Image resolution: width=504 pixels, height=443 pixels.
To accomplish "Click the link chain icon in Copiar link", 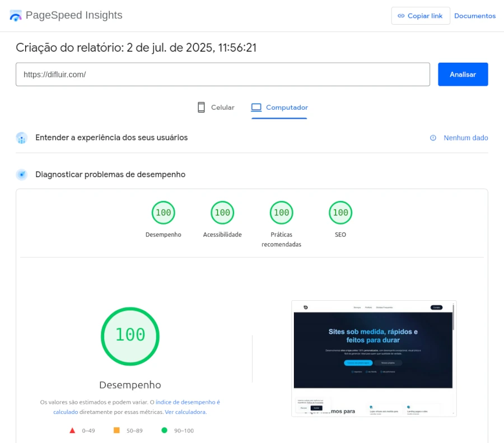I will point(401,16).
